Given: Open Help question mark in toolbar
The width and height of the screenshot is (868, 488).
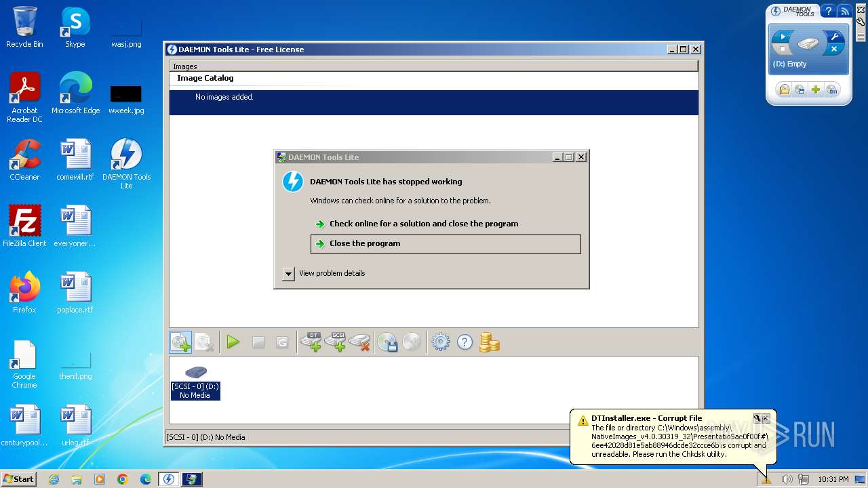Looking at the screenshot, I should click(x=465, y=342).
